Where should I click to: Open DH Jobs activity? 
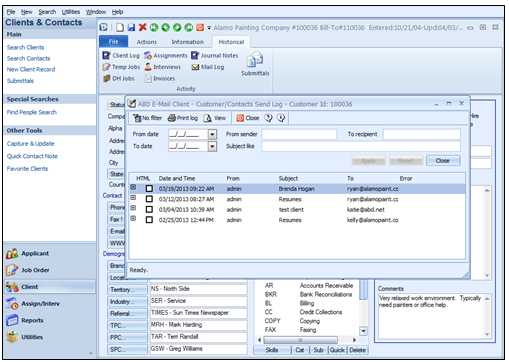point(119,78)
